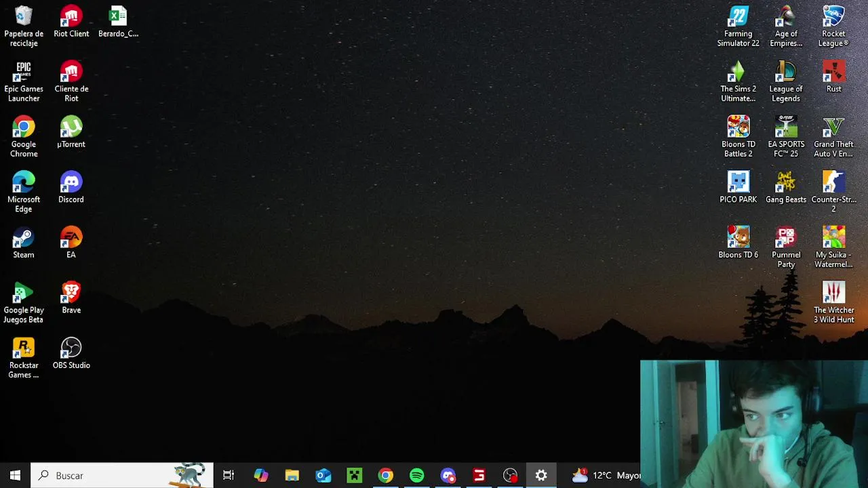
Task: Select the Farming Simulator 22 shortcut
Action: click(x=738, y=26)
